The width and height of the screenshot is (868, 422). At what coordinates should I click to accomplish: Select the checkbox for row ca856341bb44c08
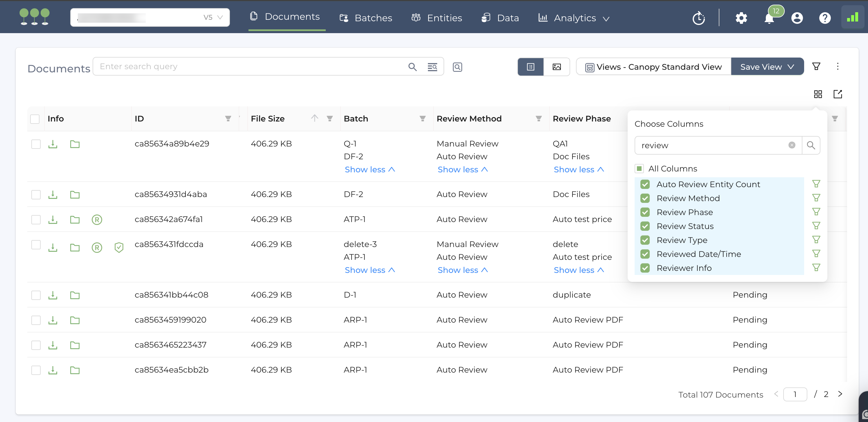pos(36,295)
